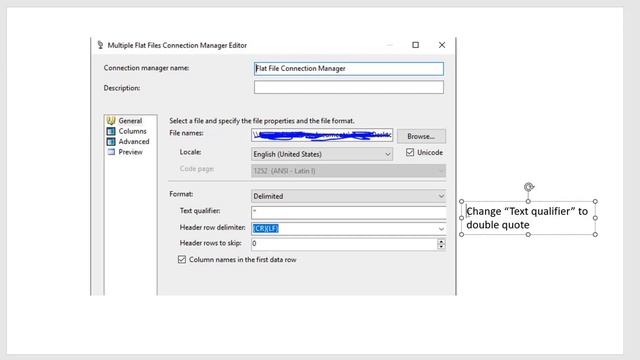The height and width of the screenshot is (360, 640).
Task: Toggle the Unicode checkbox
Action: (410, 152)
